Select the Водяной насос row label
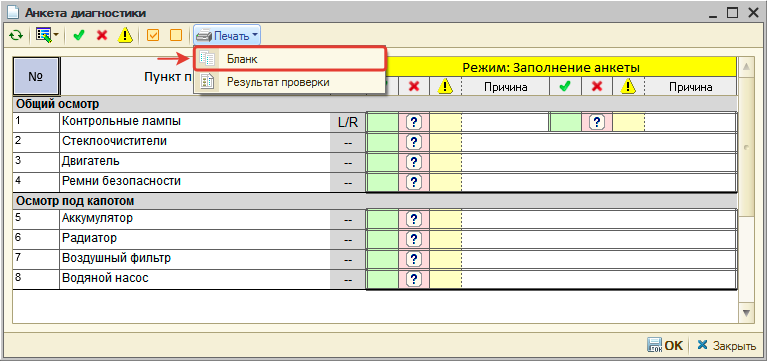 [105, 278]
